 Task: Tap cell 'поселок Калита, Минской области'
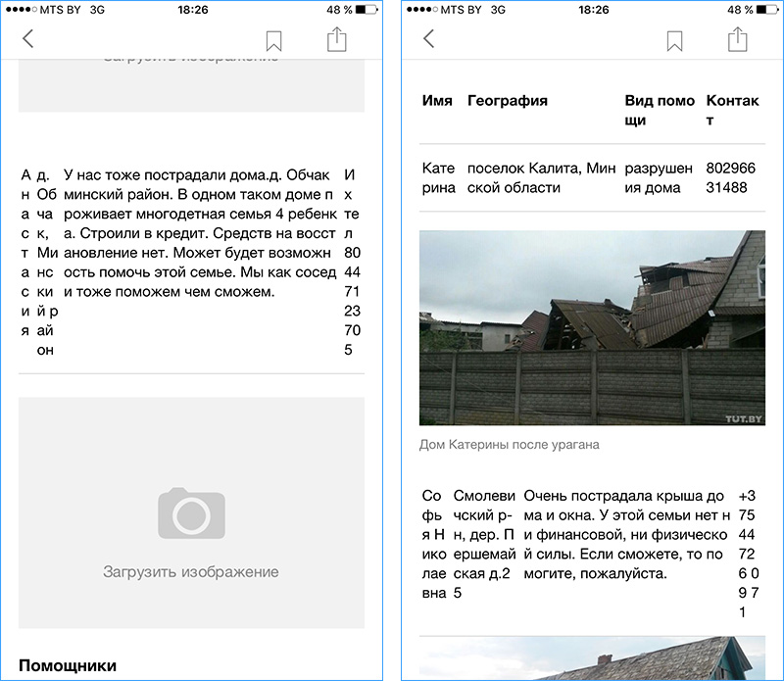tap(541, 177)
